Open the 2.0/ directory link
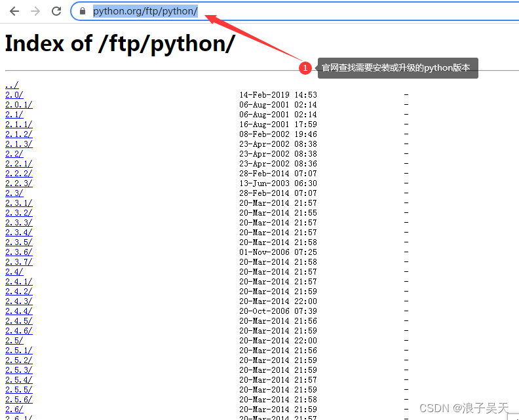This screenshot has height=420, width=519. click(x=14, y=95)
